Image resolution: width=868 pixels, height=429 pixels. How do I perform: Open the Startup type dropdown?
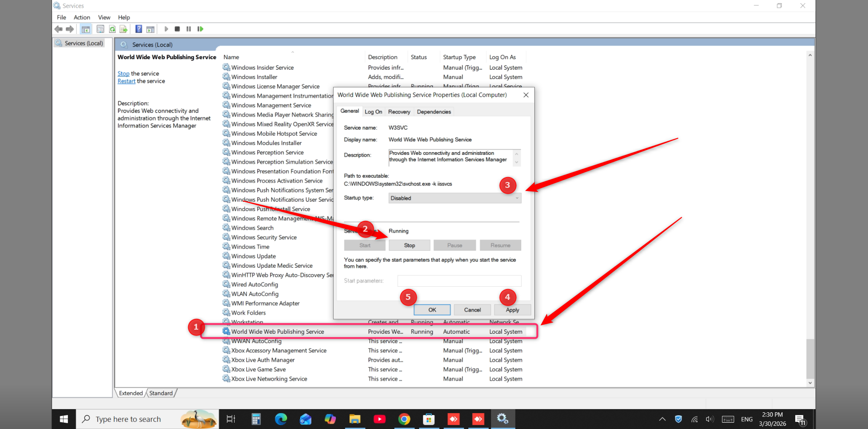pyautogui.click(x=455, y=198)
